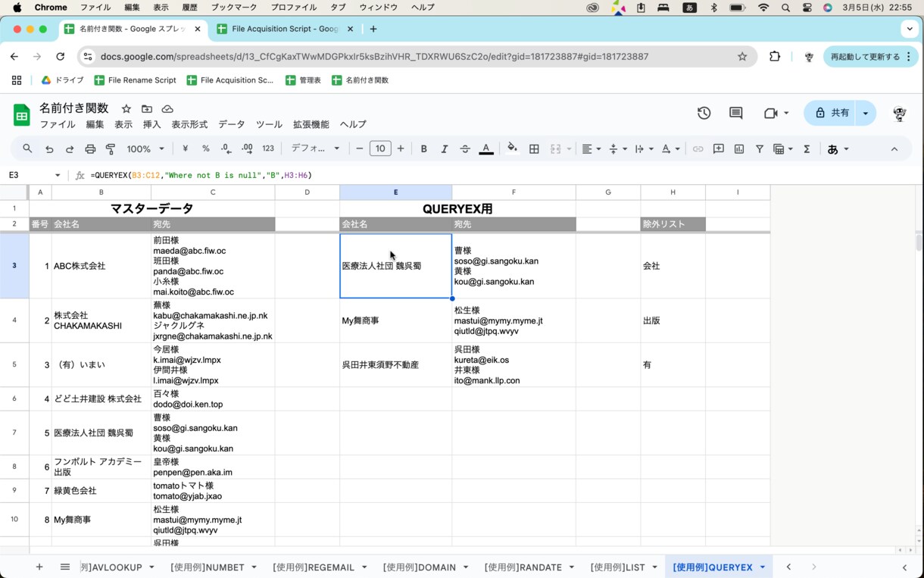Open the File Rename Script bookmark
The image size is (924, 578).
[135, 80]
